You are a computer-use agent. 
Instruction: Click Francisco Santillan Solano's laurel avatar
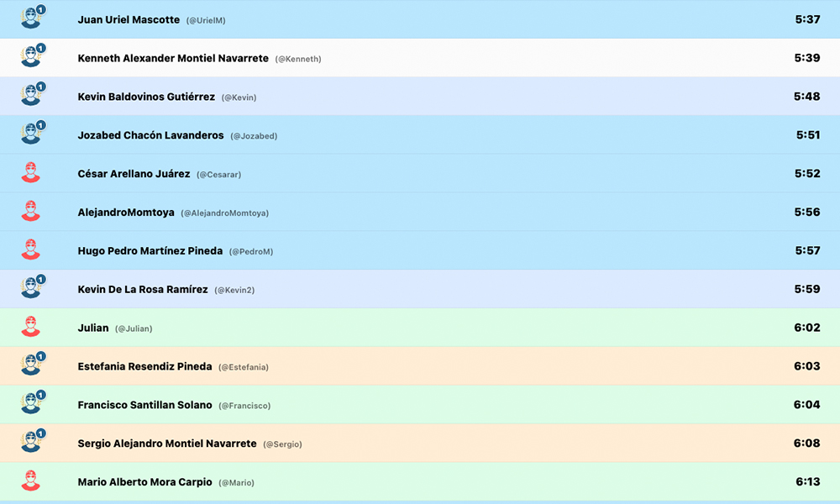pyautogui.click(x=31, y=404)
